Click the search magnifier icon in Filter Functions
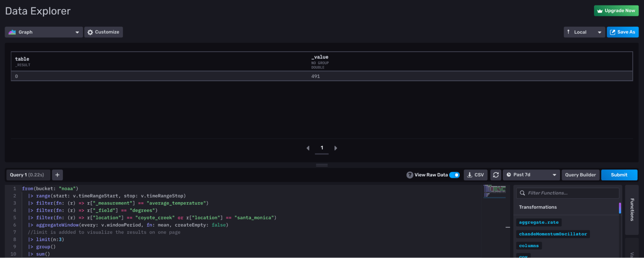The width and height of the screenshot is (644, 258). tap(522, 193)
